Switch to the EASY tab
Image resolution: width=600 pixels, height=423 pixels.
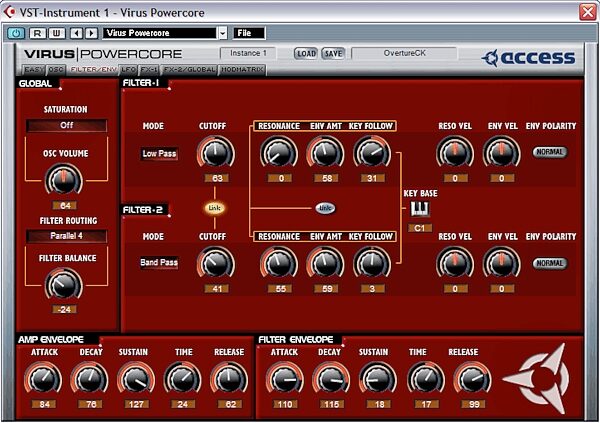[34, 70]
